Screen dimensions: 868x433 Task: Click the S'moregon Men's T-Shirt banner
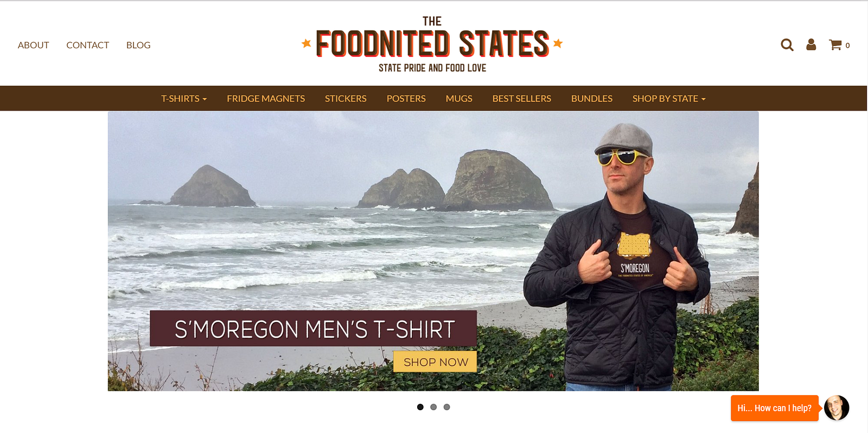point(313,328)
